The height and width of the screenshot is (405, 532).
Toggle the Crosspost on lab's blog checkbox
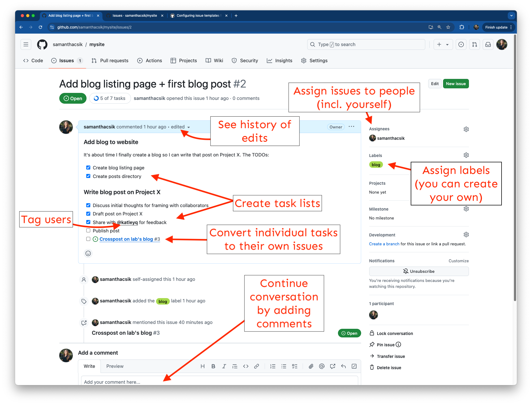click(88, 239)
